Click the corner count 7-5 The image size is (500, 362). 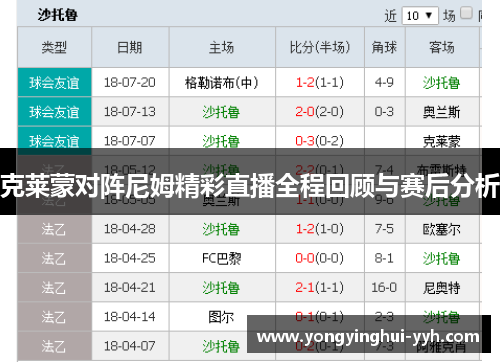(x=385, y=229)
